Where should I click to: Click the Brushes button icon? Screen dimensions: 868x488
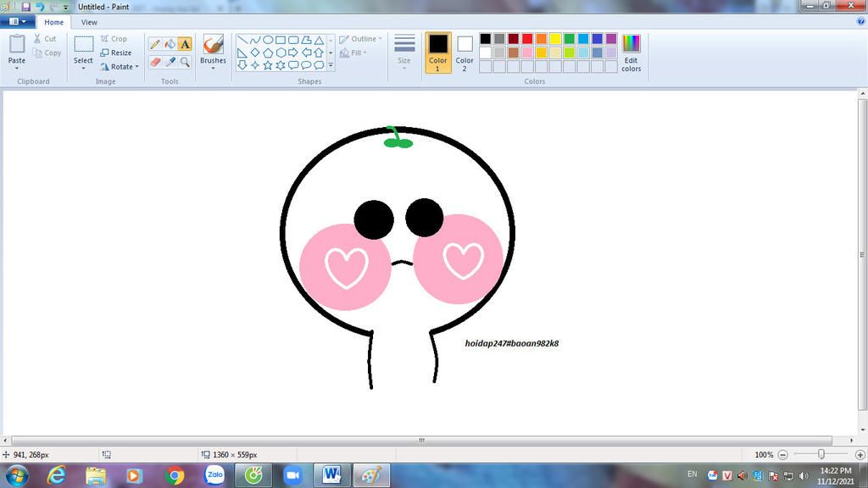[x=213, y=44]
